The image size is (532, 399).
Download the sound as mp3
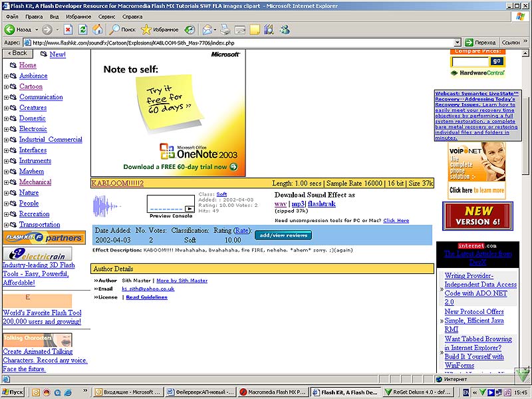(x=298, y=204)
